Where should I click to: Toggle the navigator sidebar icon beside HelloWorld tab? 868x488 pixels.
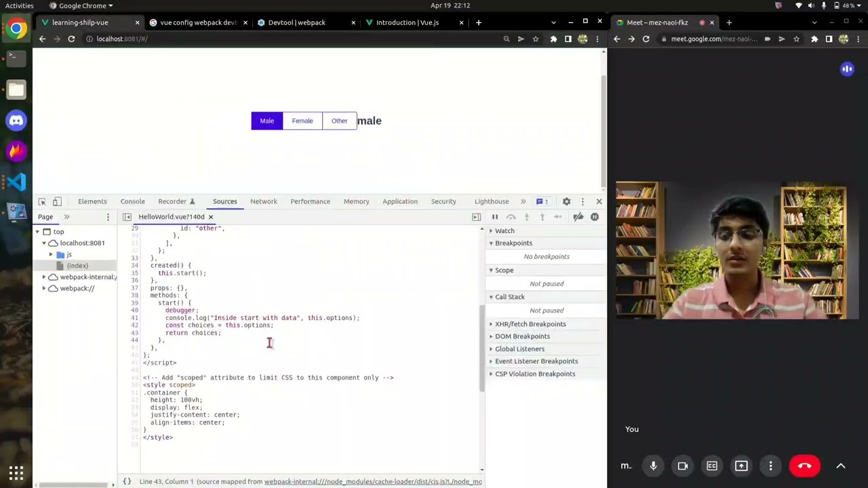point(127,217)
